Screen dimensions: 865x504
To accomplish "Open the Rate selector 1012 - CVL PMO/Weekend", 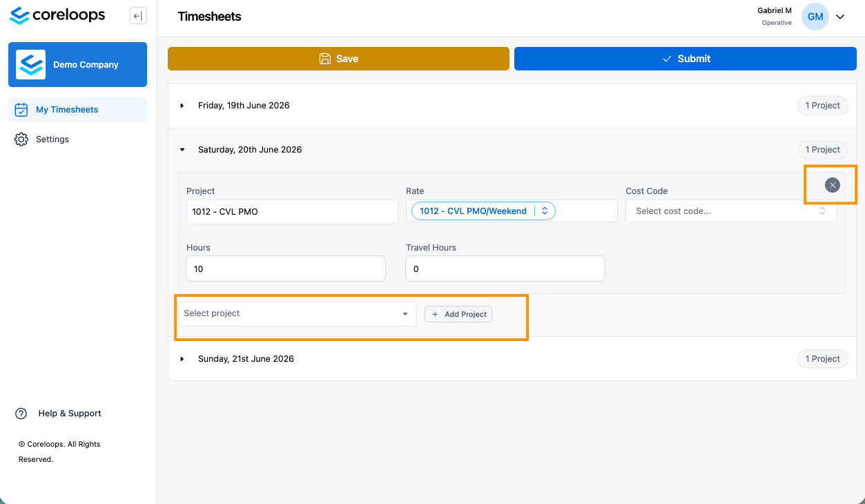I will pos(483,211).
